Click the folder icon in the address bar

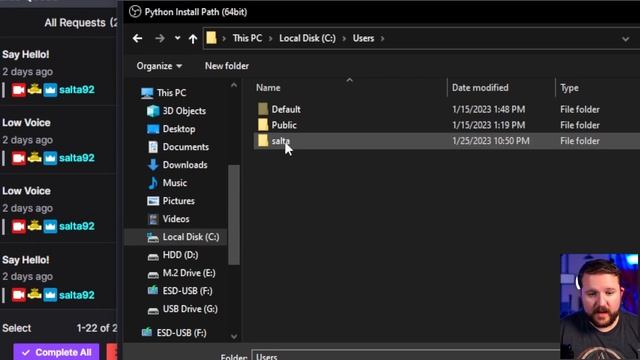[211, 38]
